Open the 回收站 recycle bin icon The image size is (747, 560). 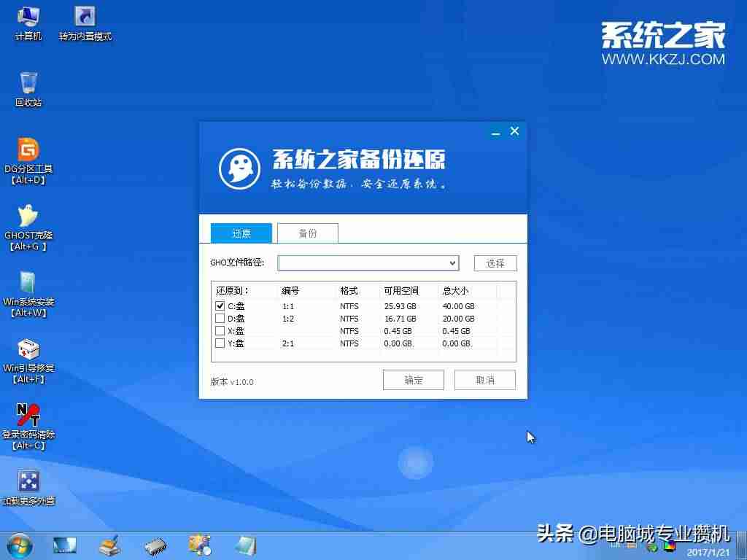pyautogui.click(x=28, y=89)
